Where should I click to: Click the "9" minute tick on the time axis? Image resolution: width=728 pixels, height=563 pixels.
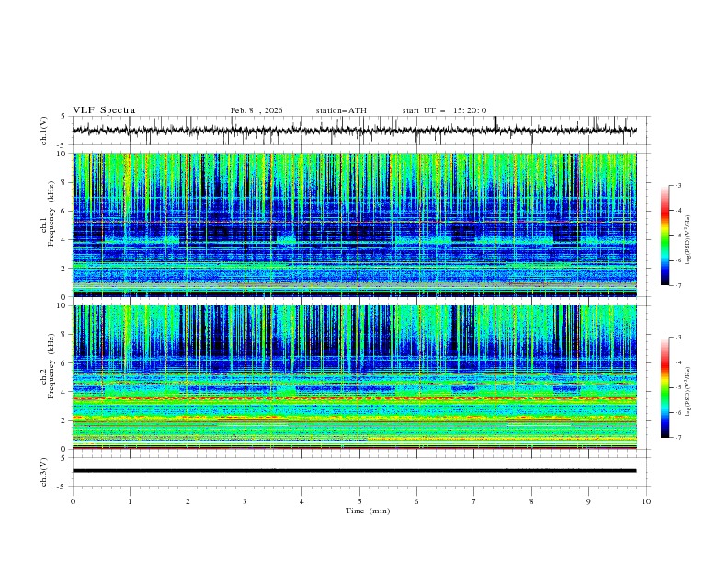[588, 501]
